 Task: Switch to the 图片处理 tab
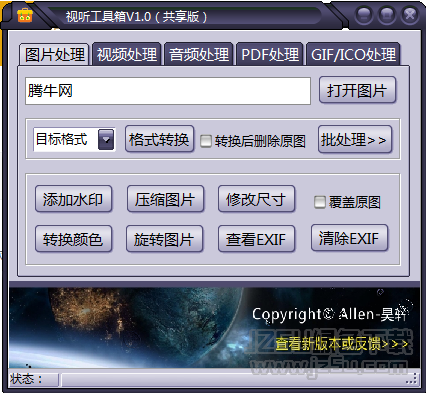coord(54,54)
